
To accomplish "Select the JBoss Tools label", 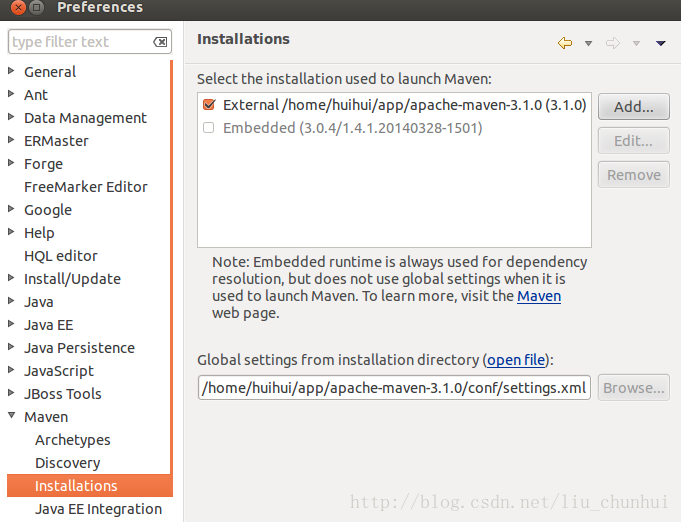I will (x=63, y=394).
